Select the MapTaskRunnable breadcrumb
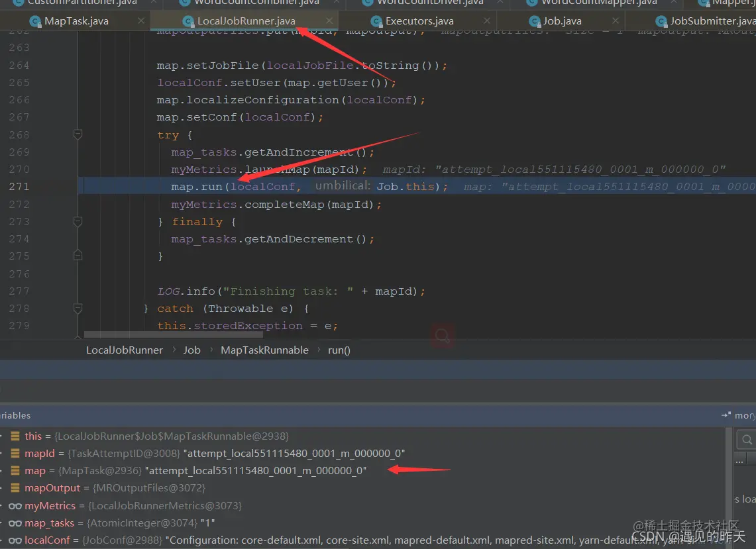Viewport: 756px width, 549px height. 264,350
